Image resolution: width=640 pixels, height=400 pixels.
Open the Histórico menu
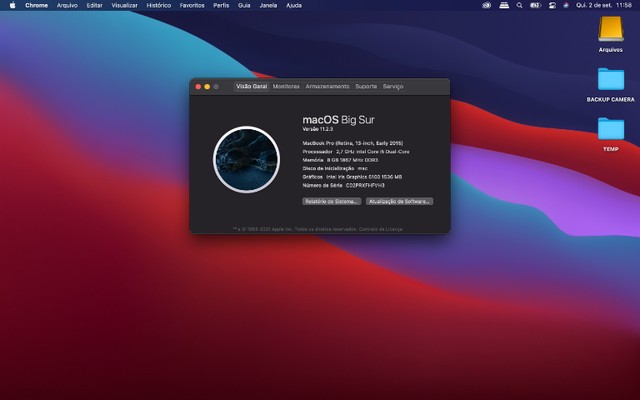[159, 5]
